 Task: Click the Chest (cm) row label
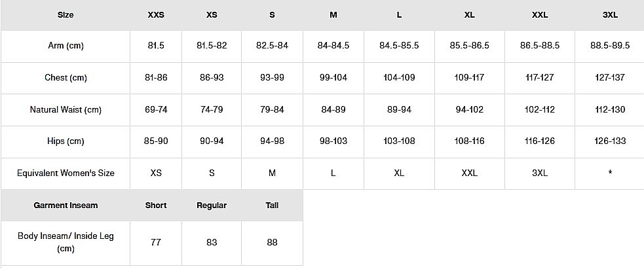tap(66, 78)
